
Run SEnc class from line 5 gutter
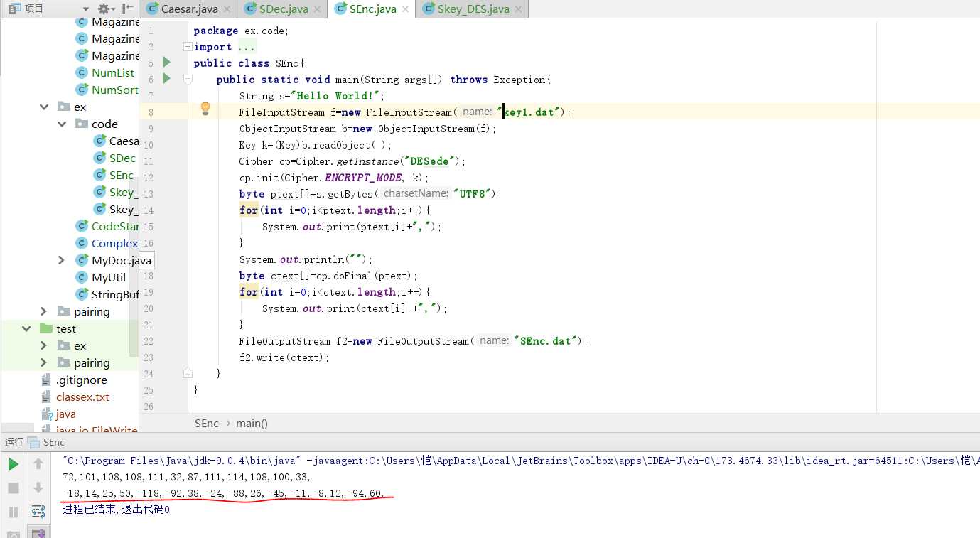[x=166, y=63]
